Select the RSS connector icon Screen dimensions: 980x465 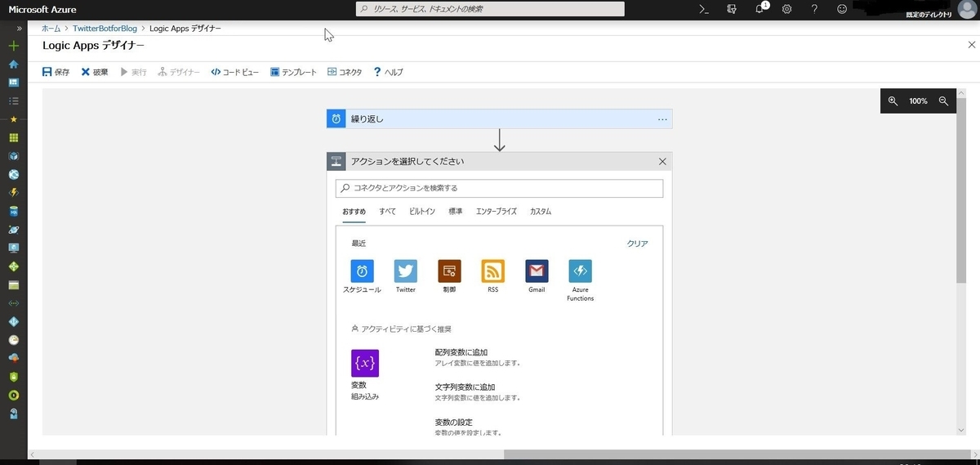(x=493, y=271)
